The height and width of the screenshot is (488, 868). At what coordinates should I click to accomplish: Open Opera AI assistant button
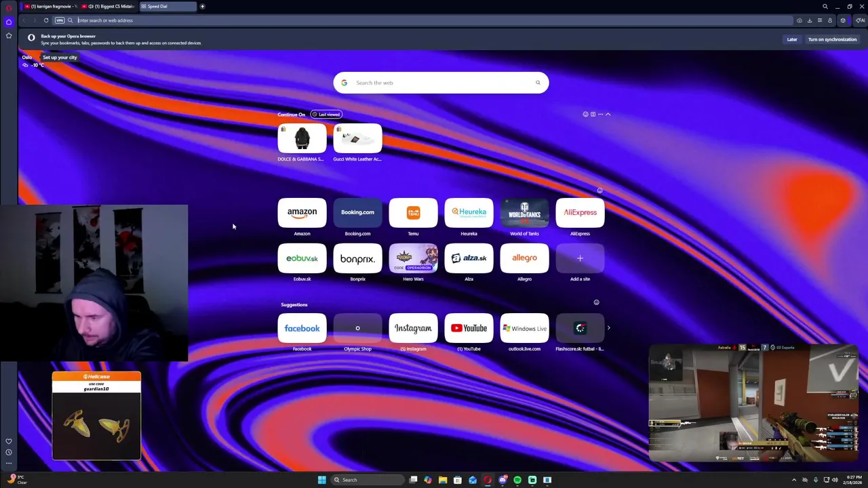[x=860, y=20]
